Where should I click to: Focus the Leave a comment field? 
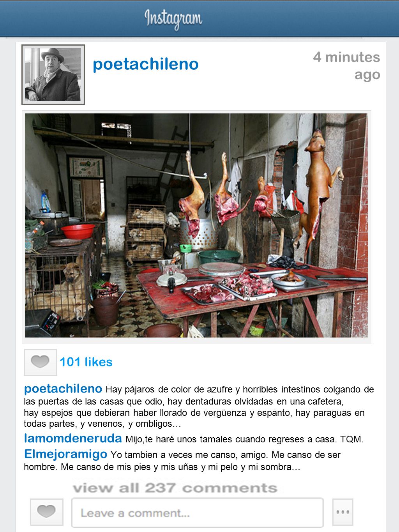pyautogui.click(x=198, y=513)
